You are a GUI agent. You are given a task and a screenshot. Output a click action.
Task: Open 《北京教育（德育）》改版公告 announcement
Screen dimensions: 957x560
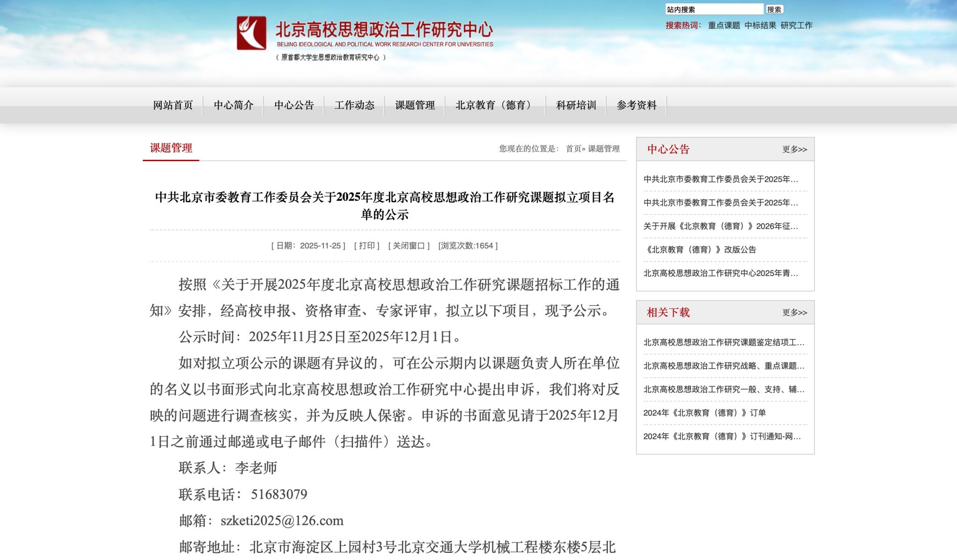click(700, 250)
